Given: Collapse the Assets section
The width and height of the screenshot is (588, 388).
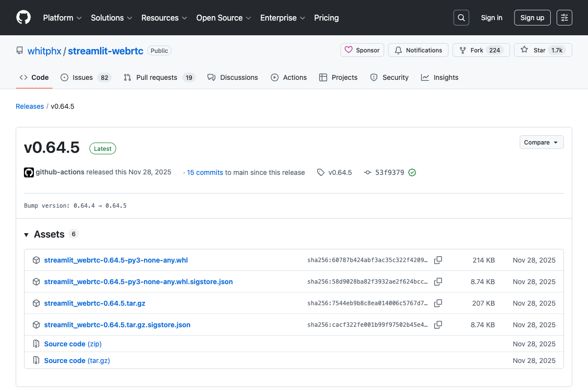Looking at the screenshot, I should [26, 235].
